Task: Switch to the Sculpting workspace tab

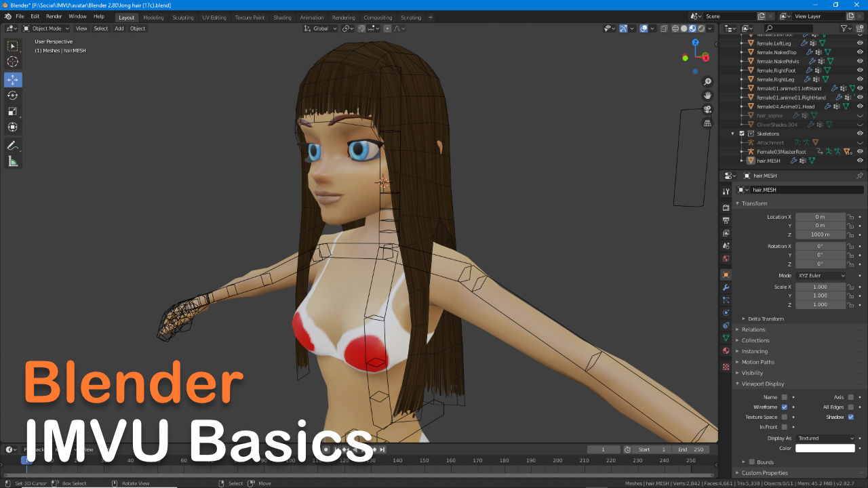Action: coord(182,18)
